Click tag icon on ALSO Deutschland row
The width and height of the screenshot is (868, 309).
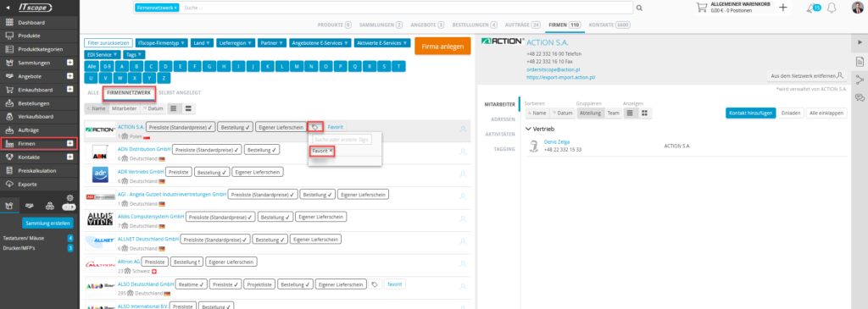375,284
